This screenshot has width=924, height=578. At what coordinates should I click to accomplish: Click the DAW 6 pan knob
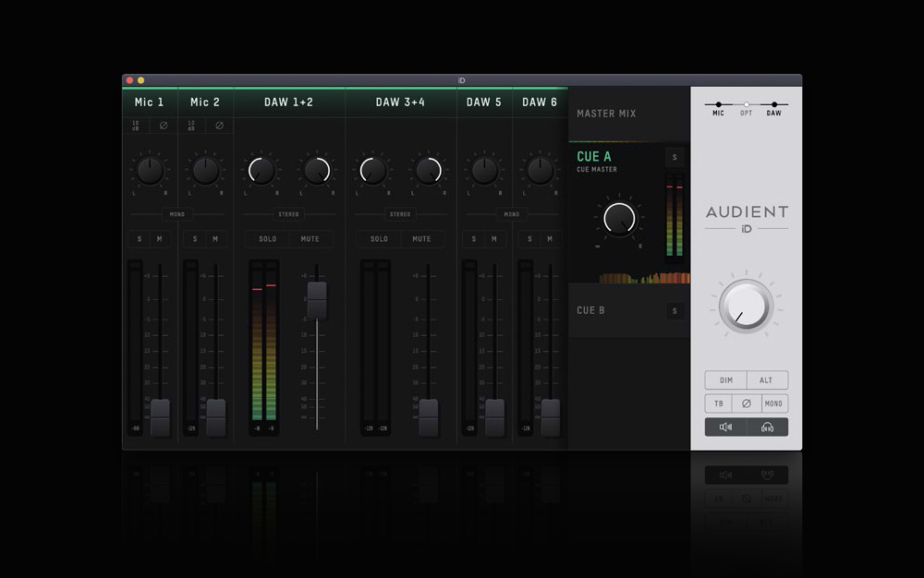(540, 171)
